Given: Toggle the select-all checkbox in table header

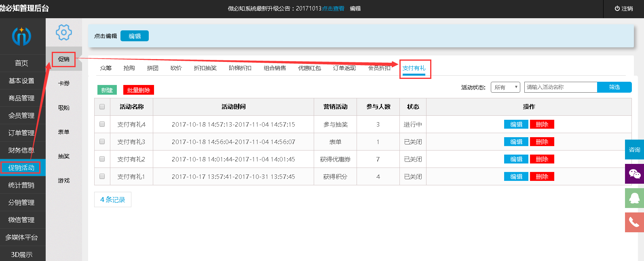Looking at the screenshot, I should click(102, 107).
